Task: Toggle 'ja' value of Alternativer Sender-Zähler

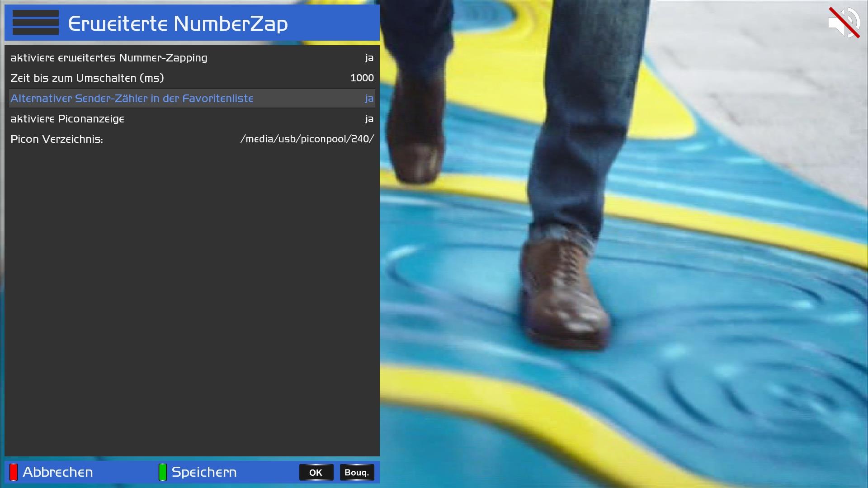Action: click(369, 99)
